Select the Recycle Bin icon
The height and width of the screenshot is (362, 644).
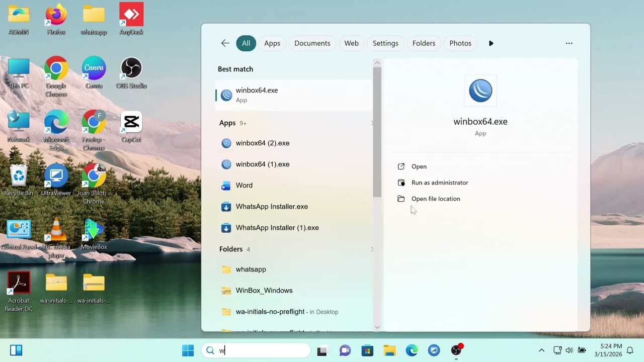tap(19, 180)
